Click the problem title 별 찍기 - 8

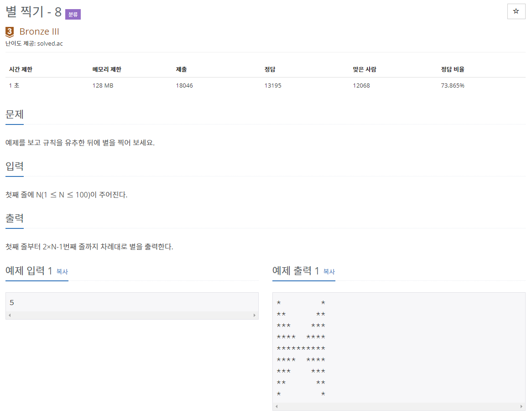click(x=34, y=12)
